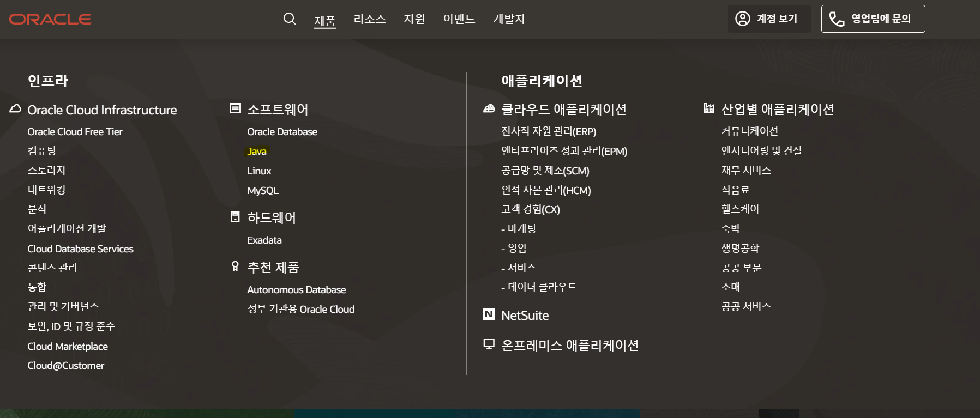Viewport: 980px width, 418px height.
Task: Open 공급망 및 제조(SCM) link
Action: coord(545,171)
